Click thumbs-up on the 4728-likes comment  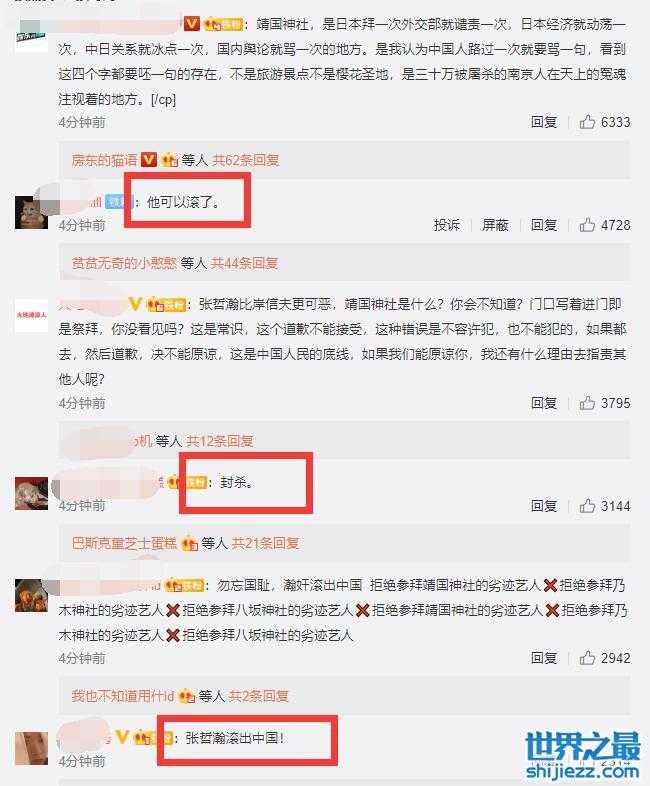point(587,225)
